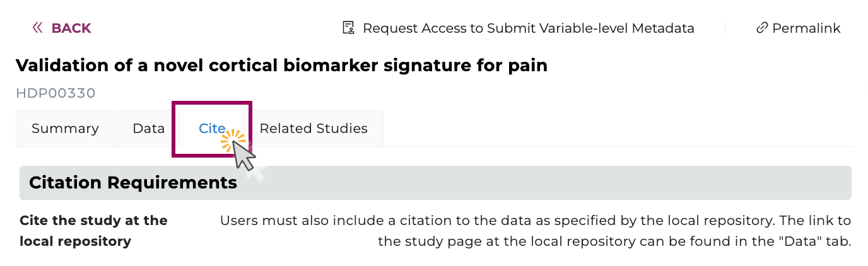Switch to the Summary tab
Viewport: 868px width, 266px height.
click(x=65, y=129)
